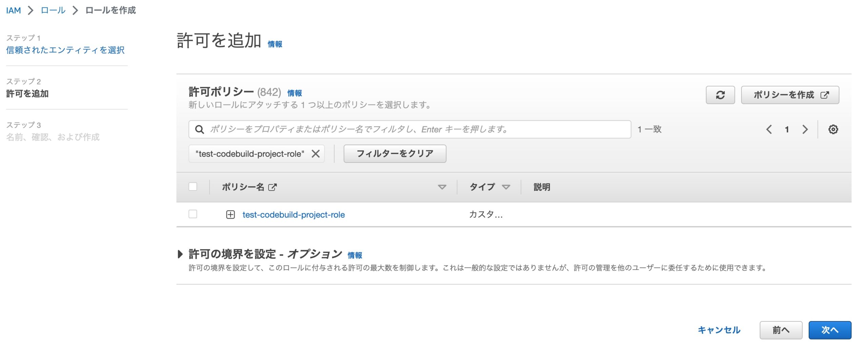Open 情報 link next to 許可ポリシー
Screen dimensions: 868x350
click(x=295, y=93)
